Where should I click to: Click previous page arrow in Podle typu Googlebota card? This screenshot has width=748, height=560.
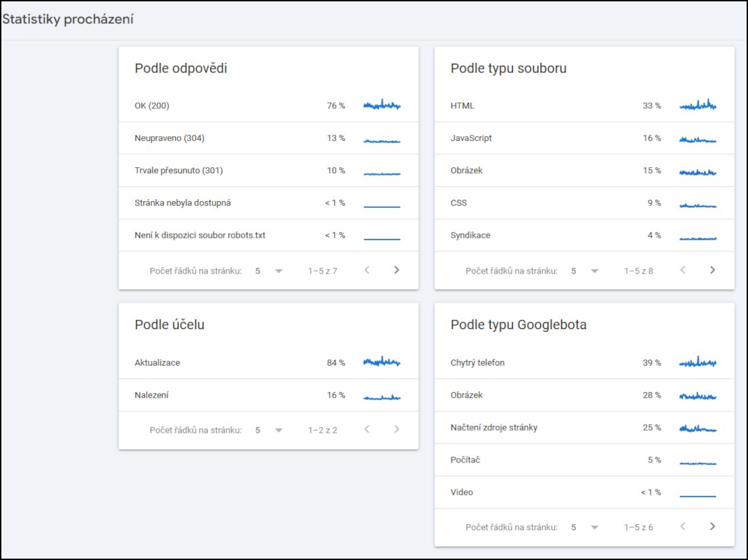(683, 526)
